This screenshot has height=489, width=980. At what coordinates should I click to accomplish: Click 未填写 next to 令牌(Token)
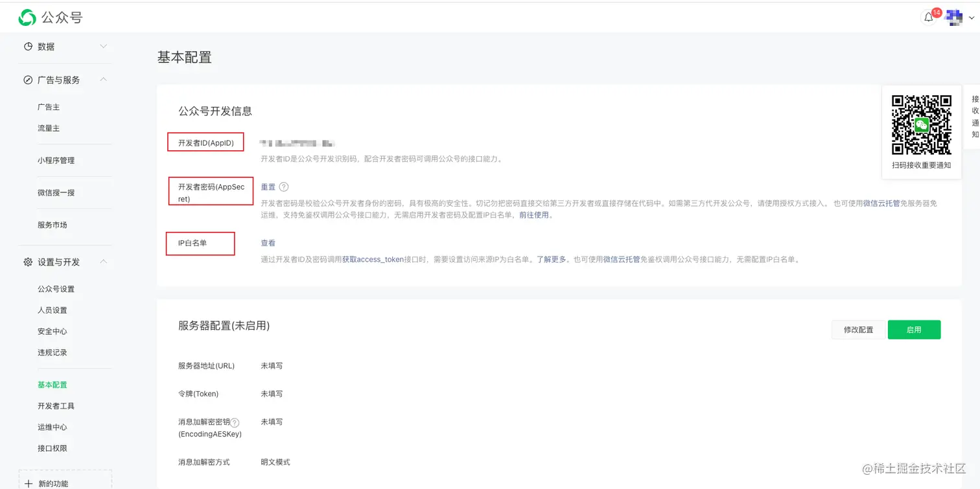click(272, 394)
